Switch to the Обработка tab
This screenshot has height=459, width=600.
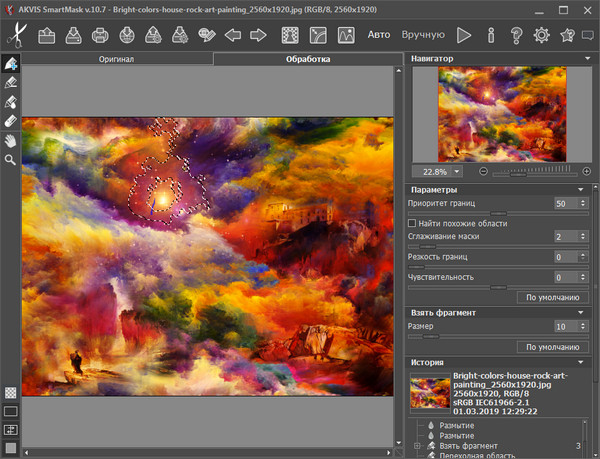(x=307, y=60)
